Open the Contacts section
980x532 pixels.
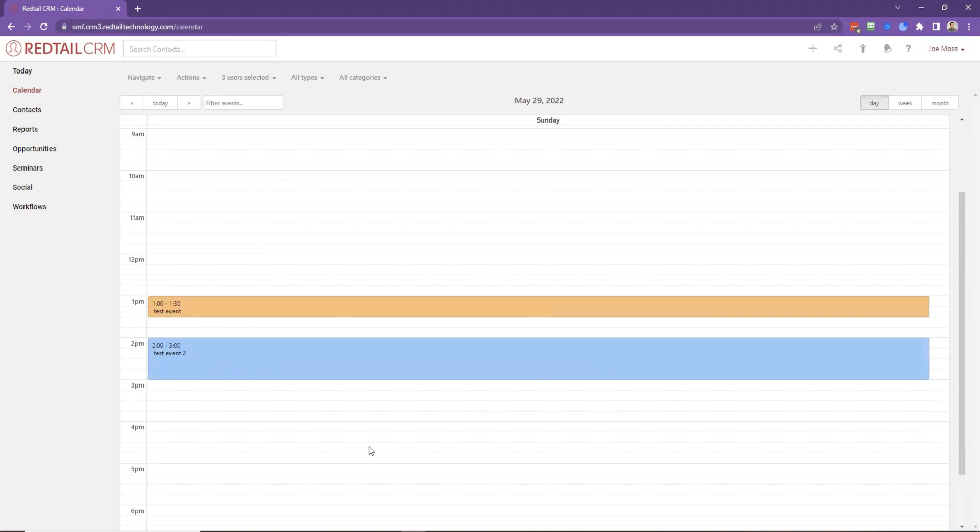pyautogui.click(x=27, y=109)
